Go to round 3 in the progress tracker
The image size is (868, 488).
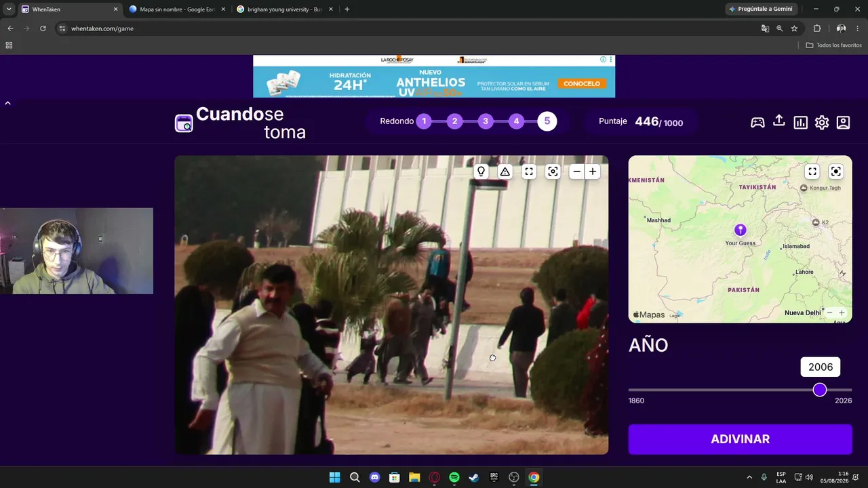(486, 121)
